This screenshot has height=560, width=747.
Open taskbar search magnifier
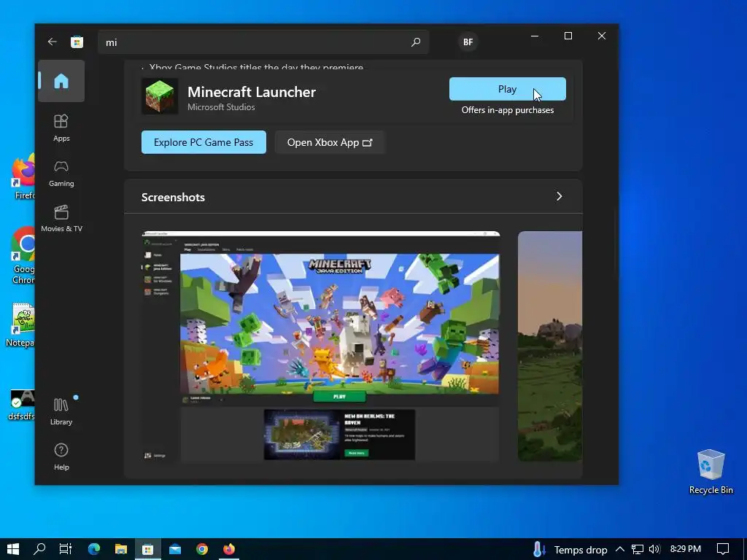click(x=39, y=549)
